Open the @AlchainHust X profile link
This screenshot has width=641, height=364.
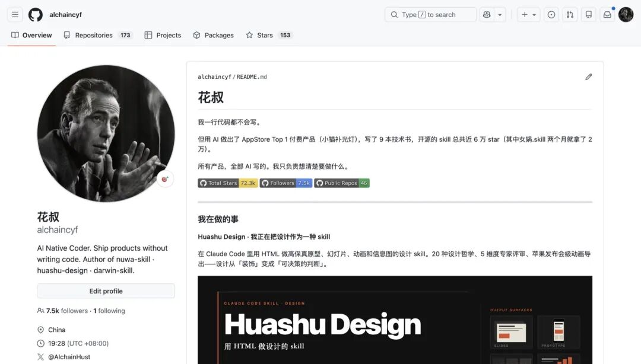69,357
